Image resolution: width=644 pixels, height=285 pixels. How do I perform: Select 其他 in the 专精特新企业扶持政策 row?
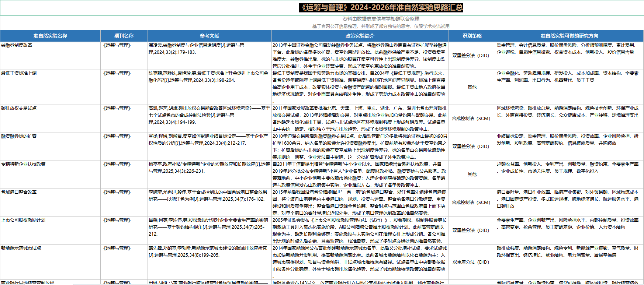[472, 175]
